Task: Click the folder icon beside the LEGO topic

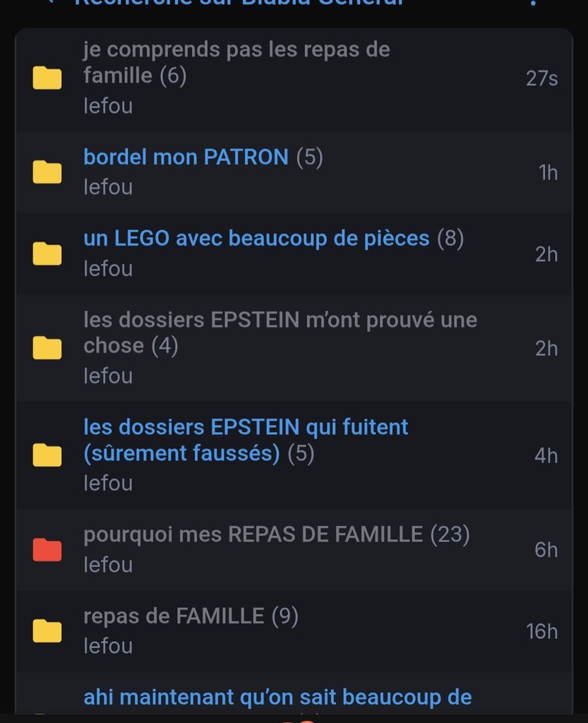Action: (x=47, y=253)
